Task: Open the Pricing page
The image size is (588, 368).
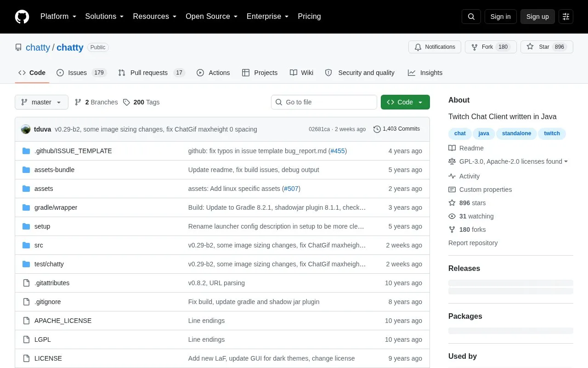Action: point(309,17)
